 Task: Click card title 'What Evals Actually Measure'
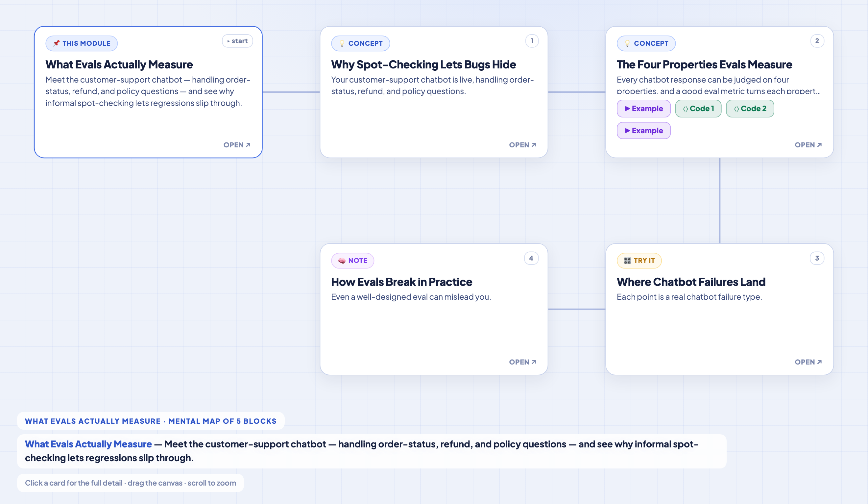coord(119,64)
